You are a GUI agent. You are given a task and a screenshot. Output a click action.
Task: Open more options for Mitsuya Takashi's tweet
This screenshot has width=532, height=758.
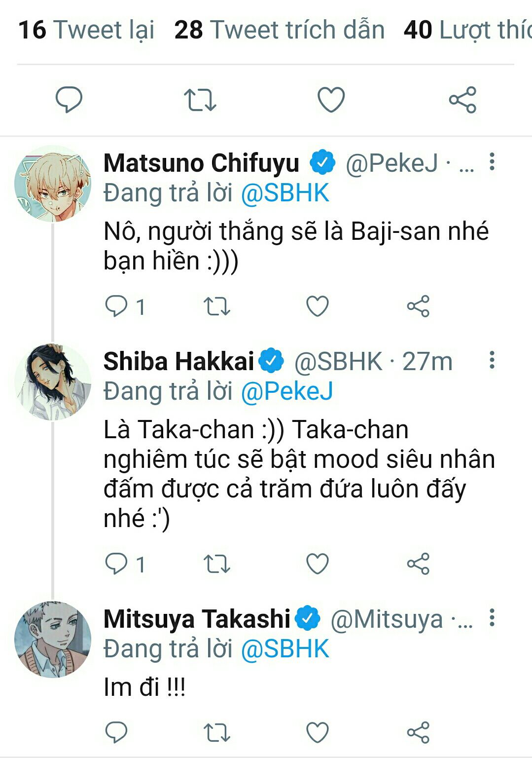tap(492, 618)
